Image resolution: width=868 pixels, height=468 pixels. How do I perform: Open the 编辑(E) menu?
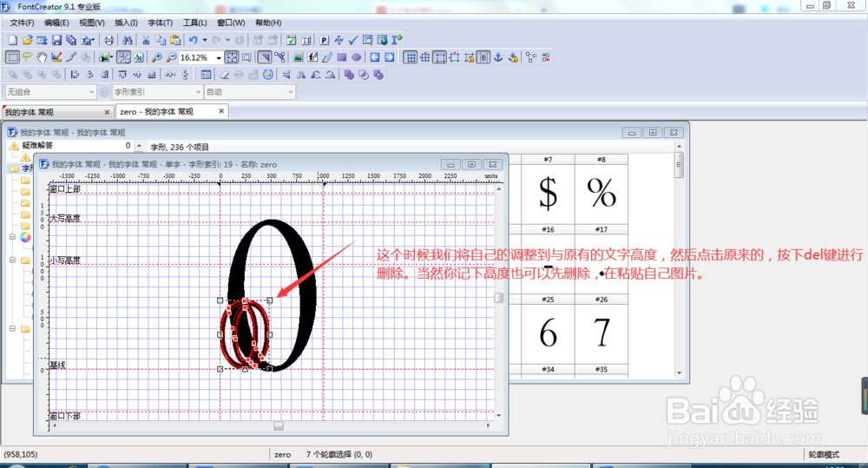click(56, 23)
